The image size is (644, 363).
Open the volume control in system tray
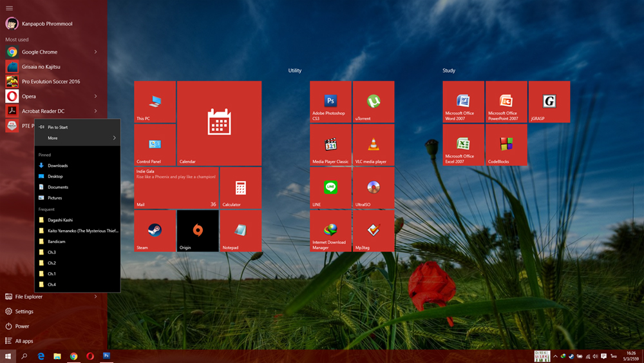(595, 357)
